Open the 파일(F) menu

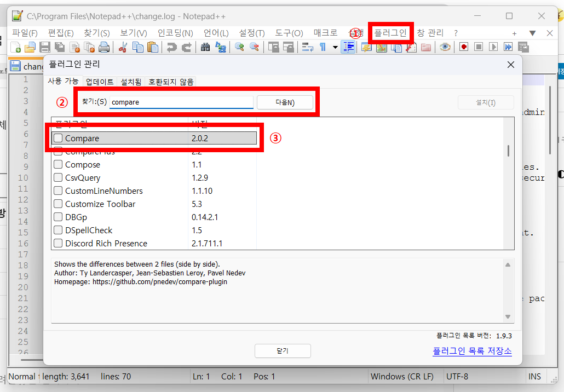[x=25, y=33]
